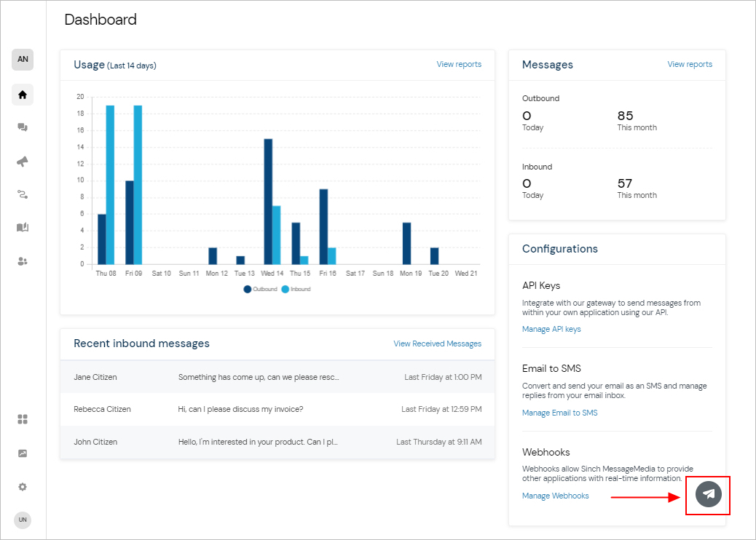Click the paper plane send message button
The width and height of the screenshot is (756, 540).
click(708, 495)
